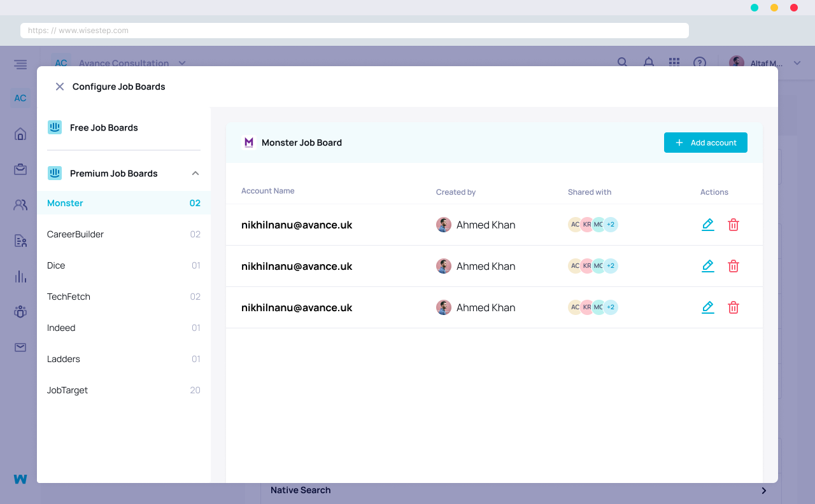Image resolution: width=815 pixels, height=504 pixels.
Task: Click Ahmed Khan avatar in second row
Action: point(444,266)
